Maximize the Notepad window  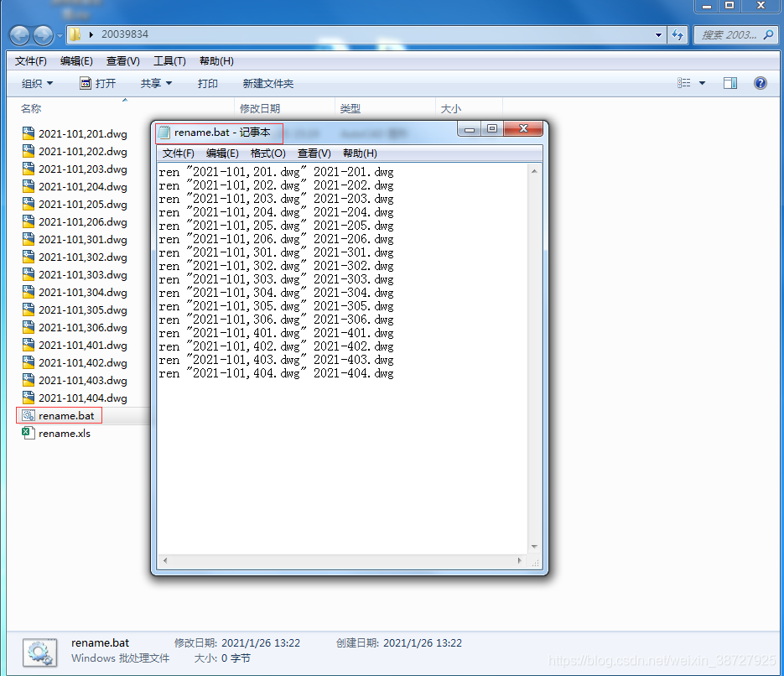click(x=492, y=129)
